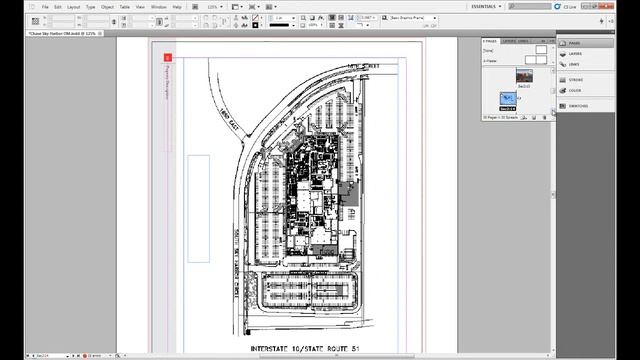Click the vertical scrollbar of the document window

(x=553, y=195)
